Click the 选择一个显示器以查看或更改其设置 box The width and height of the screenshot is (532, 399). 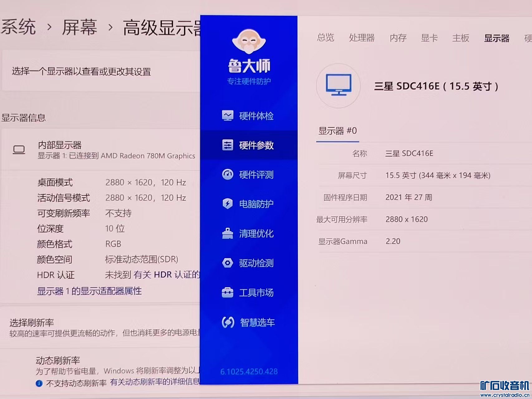pyautogui.click(x=101, y=71)
